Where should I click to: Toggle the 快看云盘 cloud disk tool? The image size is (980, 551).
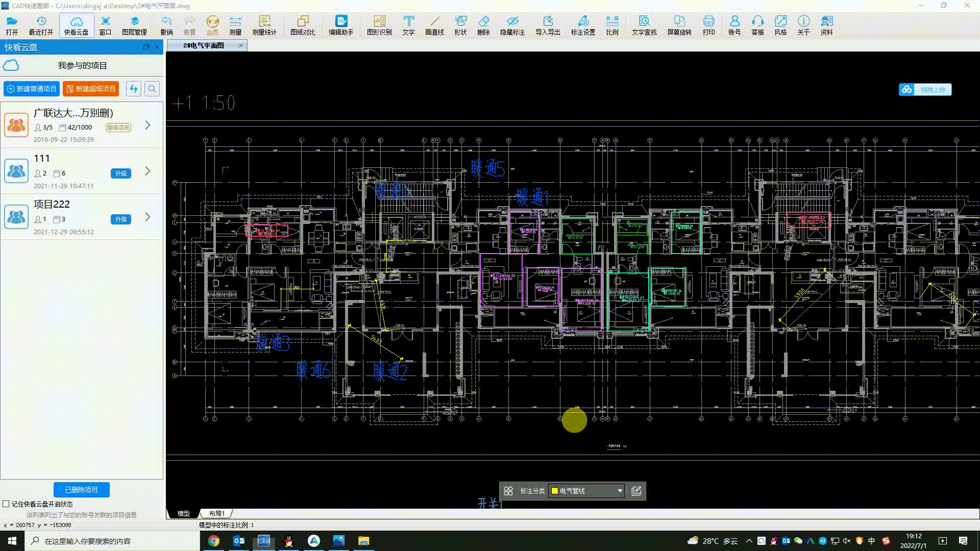(76, 25)
